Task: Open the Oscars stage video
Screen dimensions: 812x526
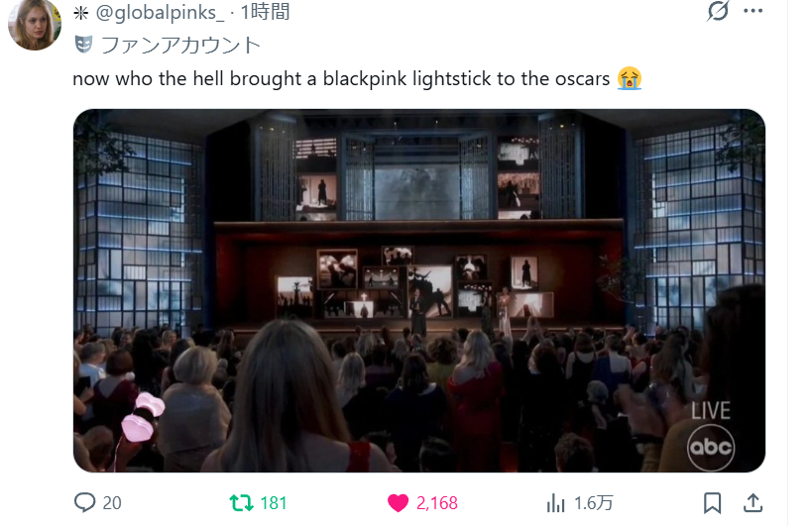Action: 419,290
